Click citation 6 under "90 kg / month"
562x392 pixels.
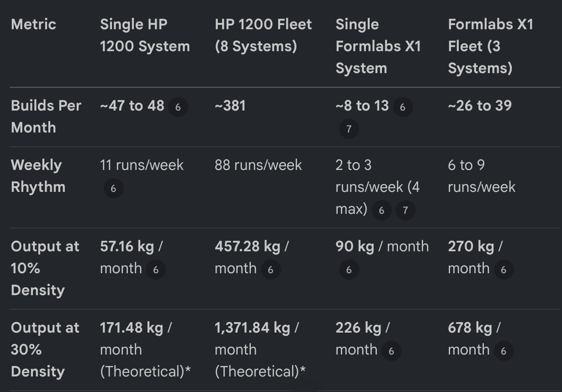click(349, 270)
